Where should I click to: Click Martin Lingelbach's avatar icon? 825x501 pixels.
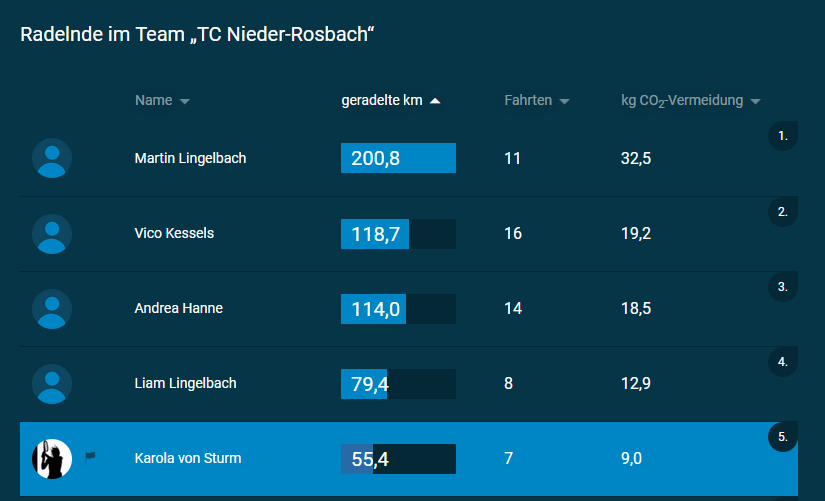pyautogui.click(x=52, y=158)
